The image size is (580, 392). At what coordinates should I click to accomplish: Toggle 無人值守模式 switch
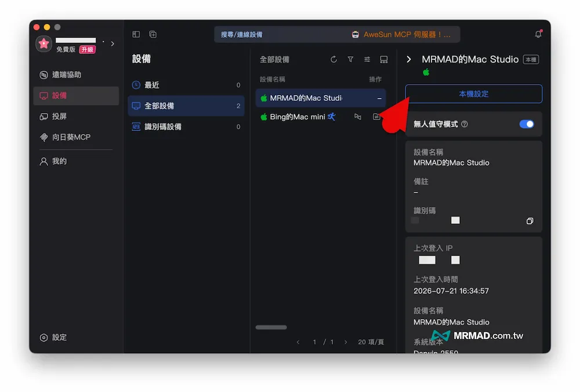click(527, 124)
